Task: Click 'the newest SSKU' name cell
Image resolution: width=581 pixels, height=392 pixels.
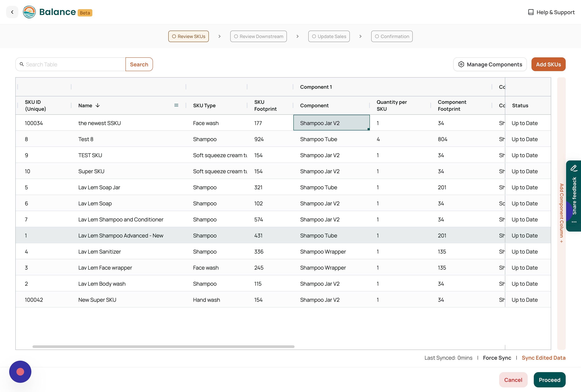Action: coord(129,123)
